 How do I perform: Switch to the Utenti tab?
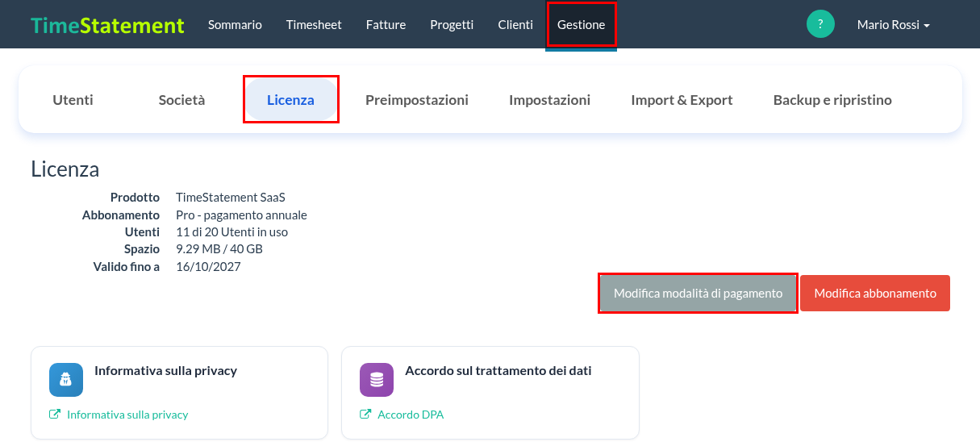click(73, 100)
